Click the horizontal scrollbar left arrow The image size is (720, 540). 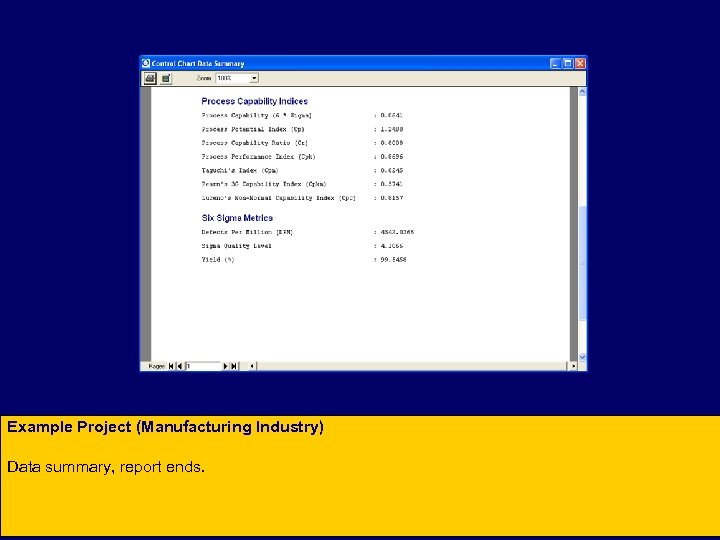[x=252, y=366]
